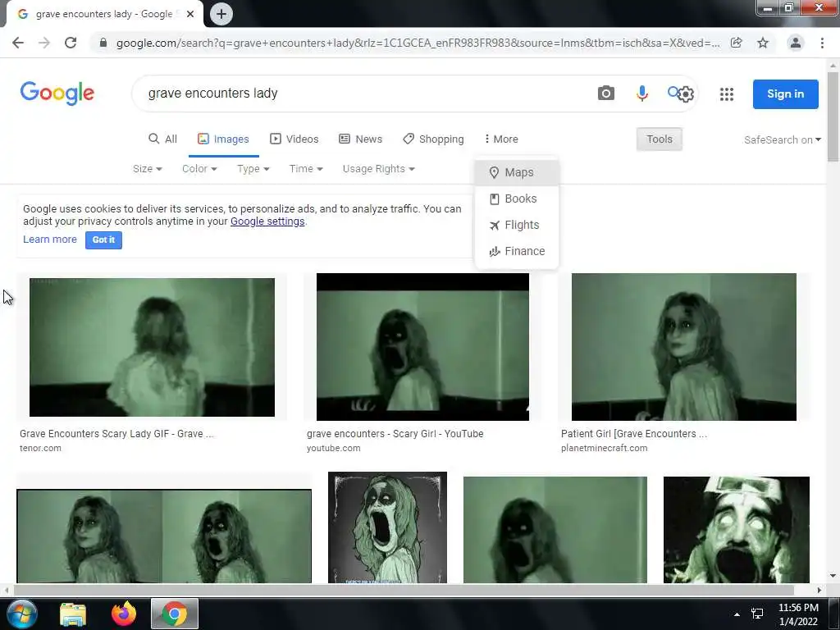Choose Books from the More menu
840x630 pixels.
pyautogui.click(x=517, y=199)
